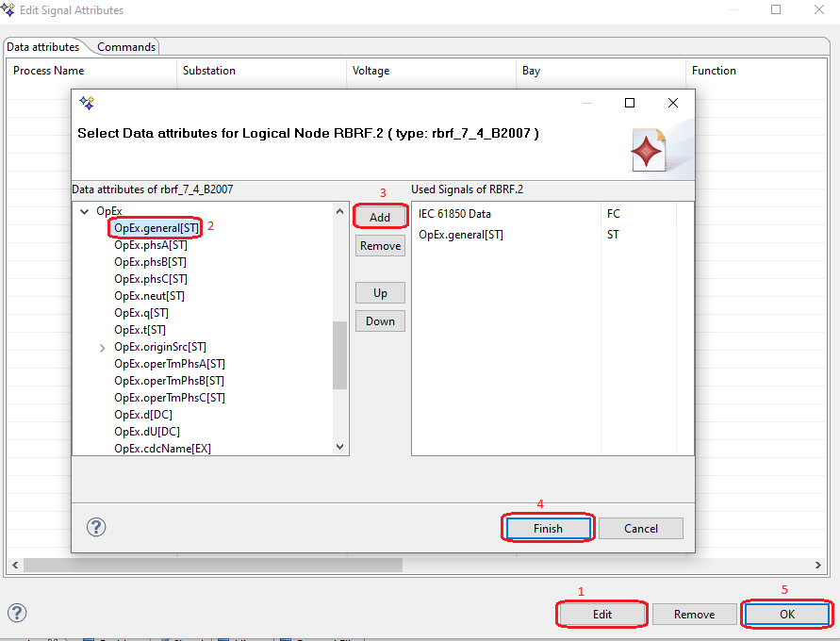Image resolution: width=840 pixels, height=641 pixels.
Task: Click Finish to confirm selection
Action: click(x=548, y=529)
